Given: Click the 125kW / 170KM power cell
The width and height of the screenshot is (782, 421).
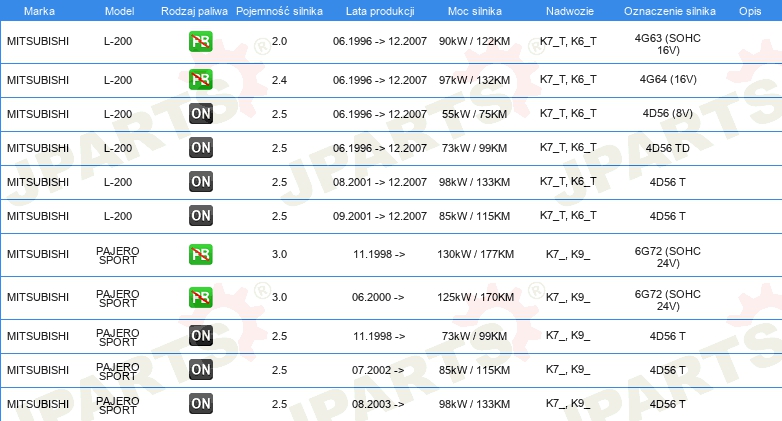Looking at the screenshot, I should point(475,297).
